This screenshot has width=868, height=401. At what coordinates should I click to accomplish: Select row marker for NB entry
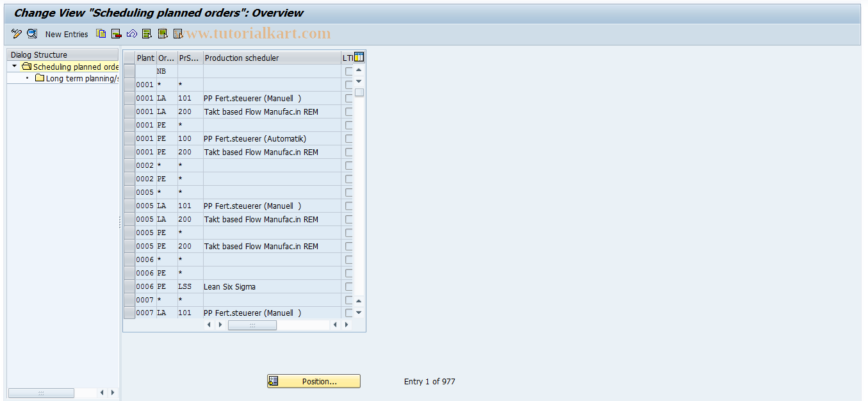click(129, 71)
